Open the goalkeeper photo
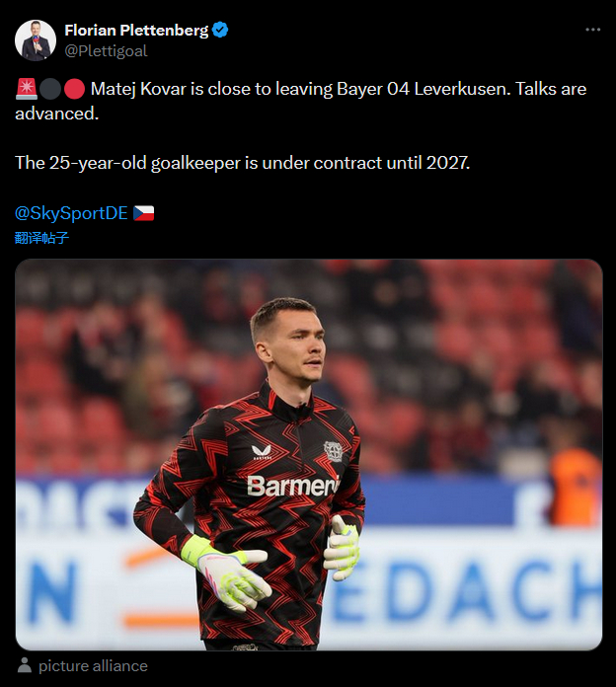This screenshot has width=616, height=687. [x=308, y=454]
